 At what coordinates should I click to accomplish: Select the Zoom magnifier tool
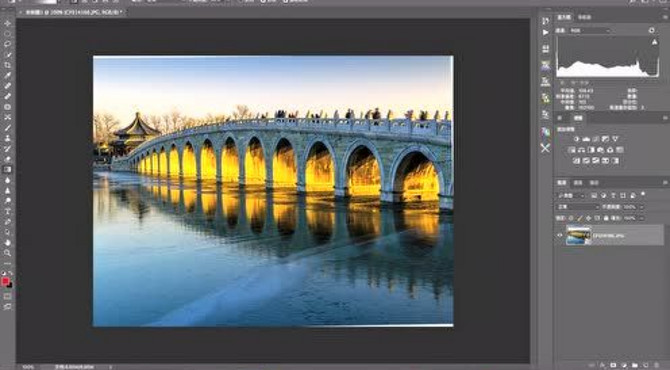coord(8,253)
